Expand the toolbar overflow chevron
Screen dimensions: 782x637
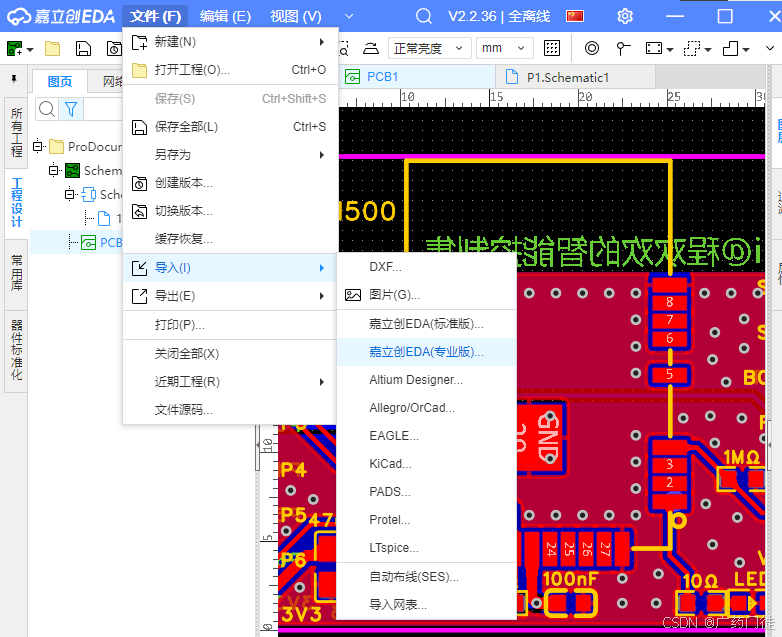pyautogui.click(x=770, y=48)
